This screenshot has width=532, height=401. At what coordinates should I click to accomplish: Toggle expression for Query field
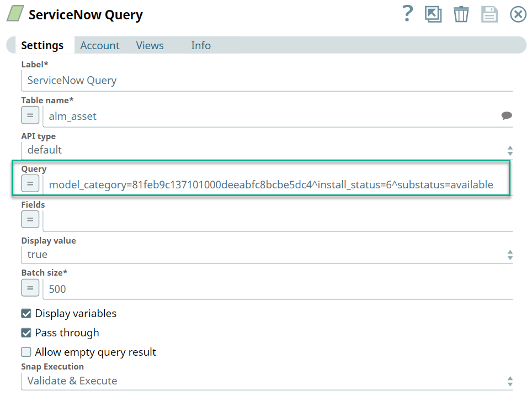(x=30, y=184)
